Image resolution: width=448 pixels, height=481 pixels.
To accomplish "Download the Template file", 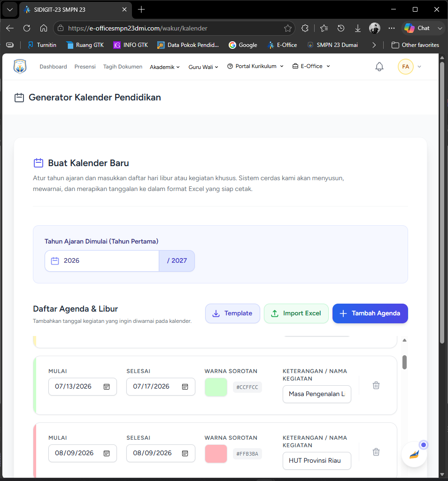I will tap(232, 313).
